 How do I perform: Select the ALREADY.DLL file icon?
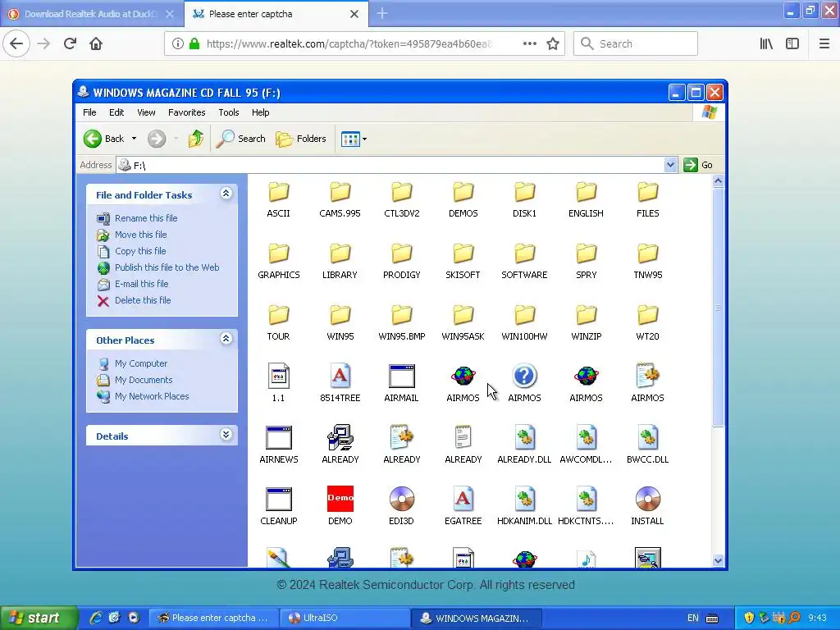coord(524,438)
